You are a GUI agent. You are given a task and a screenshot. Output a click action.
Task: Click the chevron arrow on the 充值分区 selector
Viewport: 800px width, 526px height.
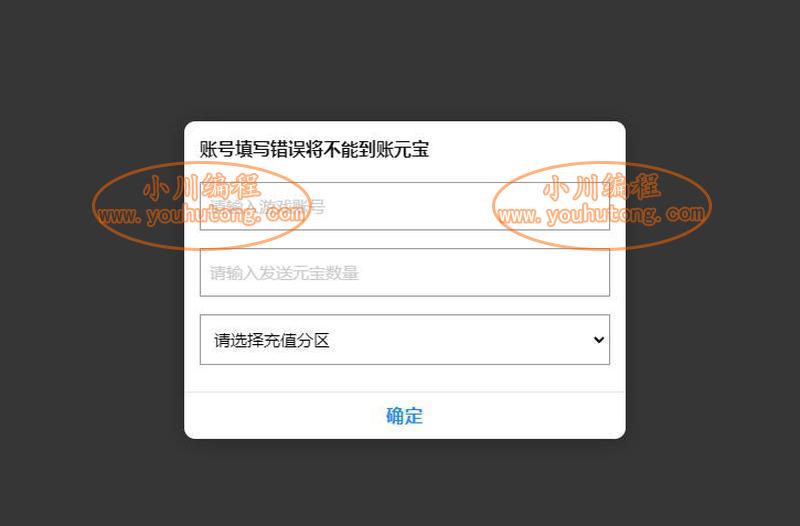coord(599,340)
